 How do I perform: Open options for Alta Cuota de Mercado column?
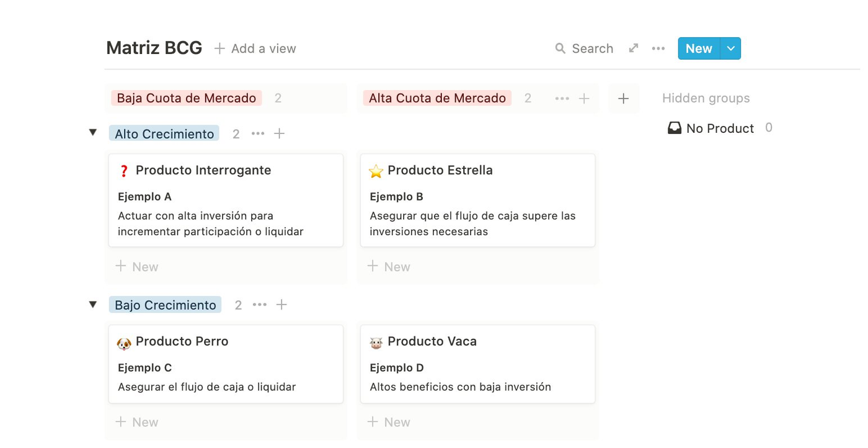[x=562, y=98]
